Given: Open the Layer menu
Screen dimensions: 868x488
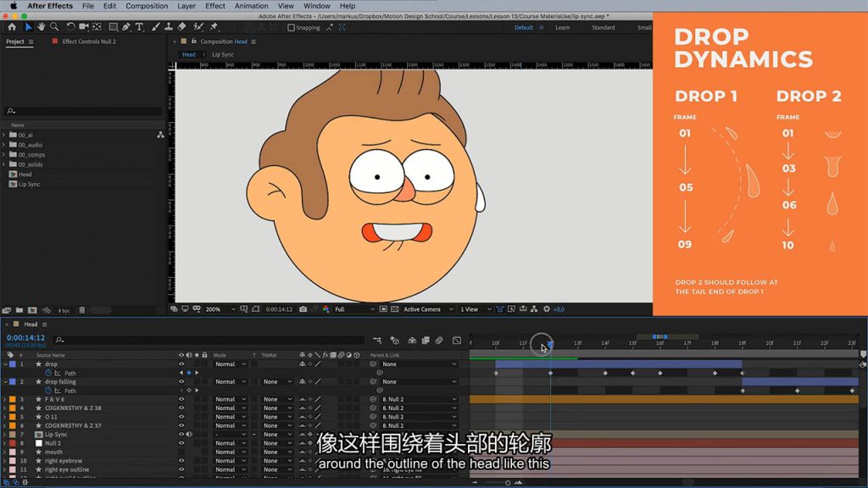Looking at the screenshot, I should point(186,6).
